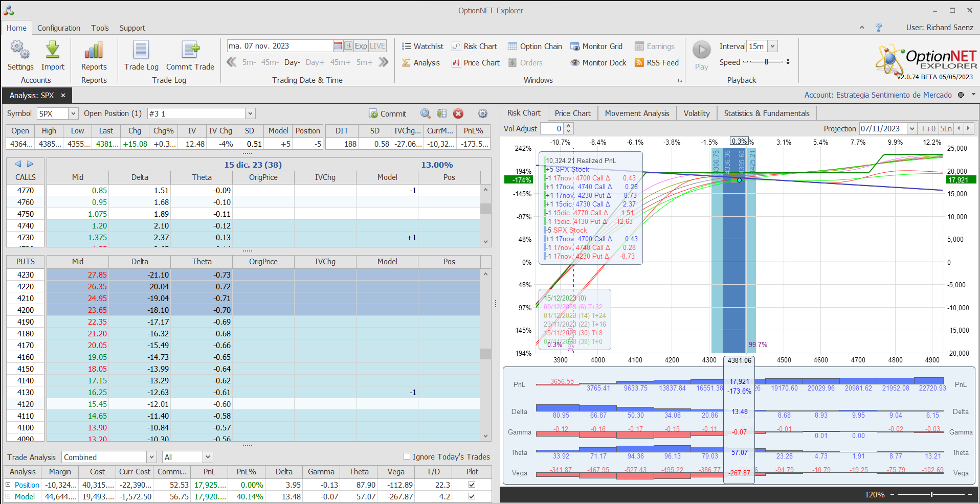Open the calendar picker beside trading date
The width and height of the screenshot is (980, 504).
coord(338,45)
